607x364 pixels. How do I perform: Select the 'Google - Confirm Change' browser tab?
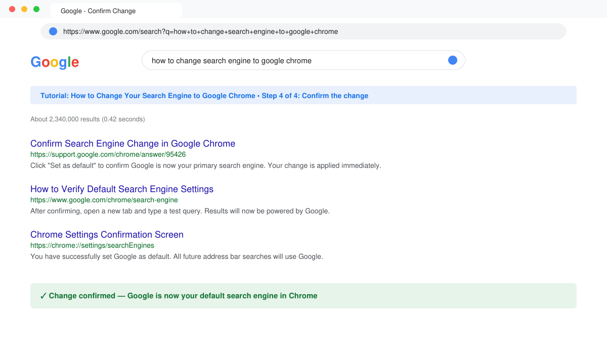(116, 11)
